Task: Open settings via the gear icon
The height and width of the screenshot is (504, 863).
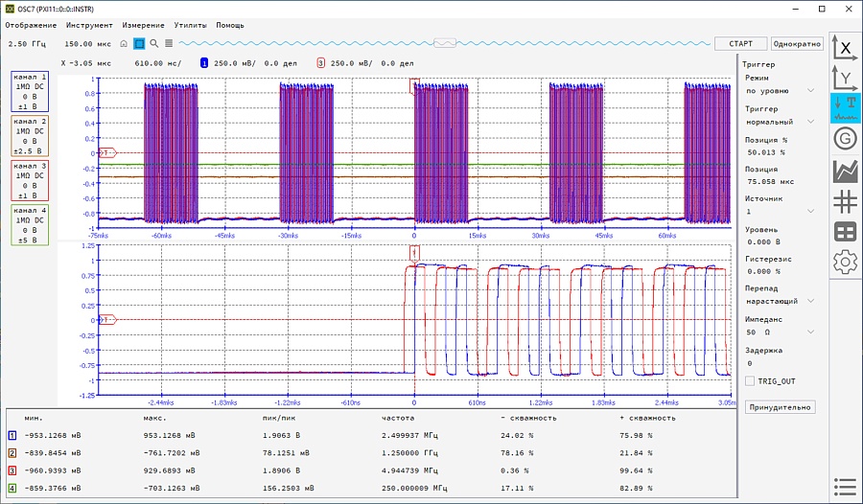Action: [x=845, y=262]
